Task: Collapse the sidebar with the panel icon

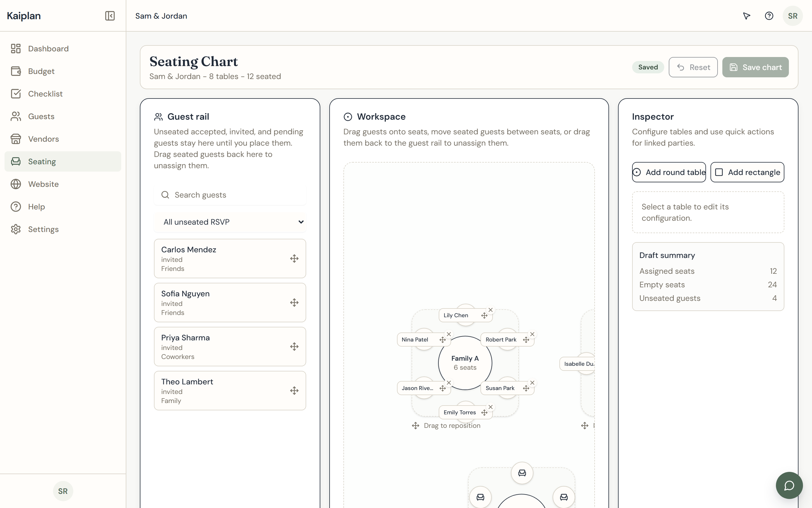Action: click(110, 16)
